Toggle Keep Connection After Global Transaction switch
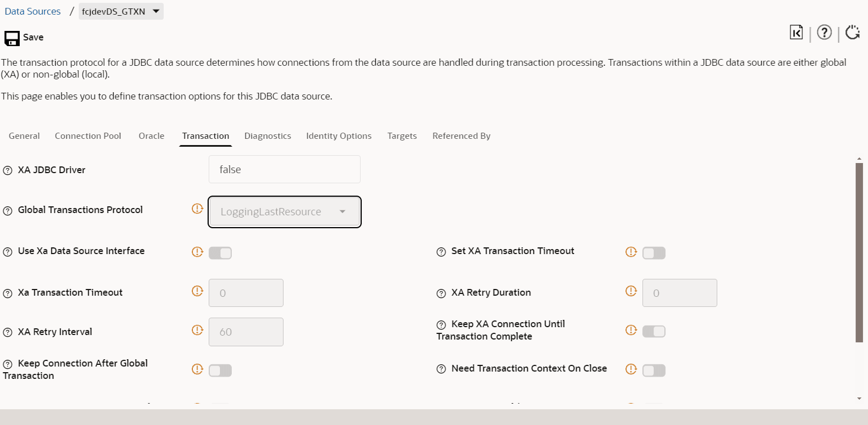This screenshot has width=868, height=425. pos(220,370)
